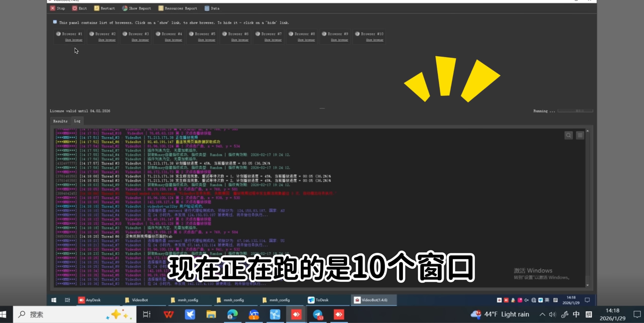Screen dimensions: 644x323
Task: Click the "License valid until 04.02.2026" text
Action: point(80,111)
